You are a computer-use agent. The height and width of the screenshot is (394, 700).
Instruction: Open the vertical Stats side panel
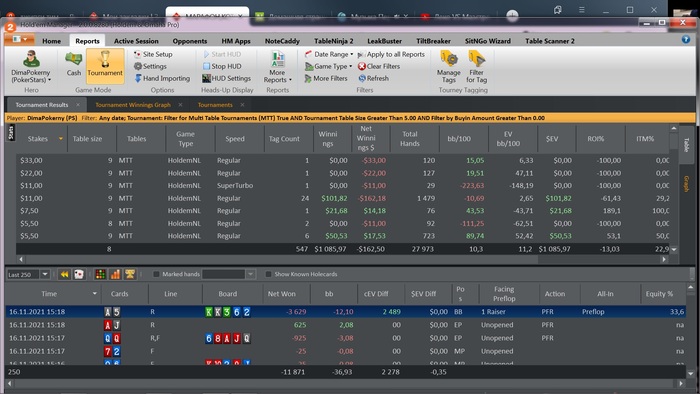click(11, 133)
